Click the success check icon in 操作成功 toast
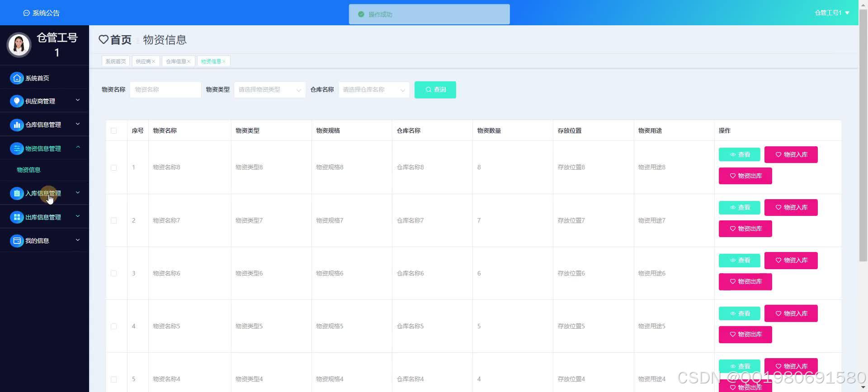The image size is (868, 392). (361, 14)
